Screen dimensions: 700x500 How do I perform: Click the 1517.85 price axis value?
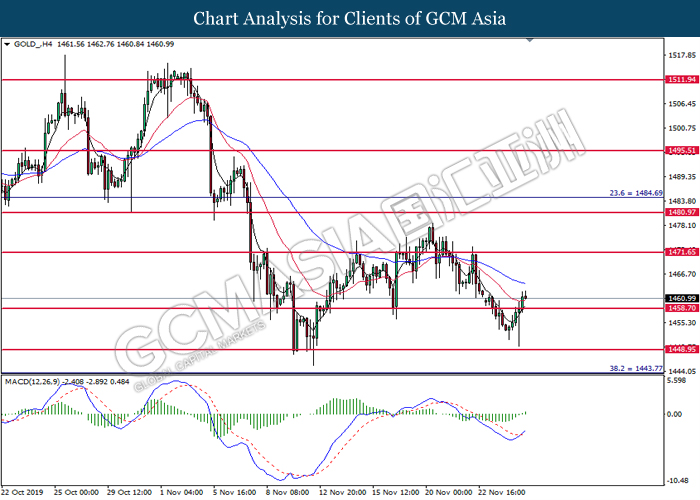pos(682,55)
